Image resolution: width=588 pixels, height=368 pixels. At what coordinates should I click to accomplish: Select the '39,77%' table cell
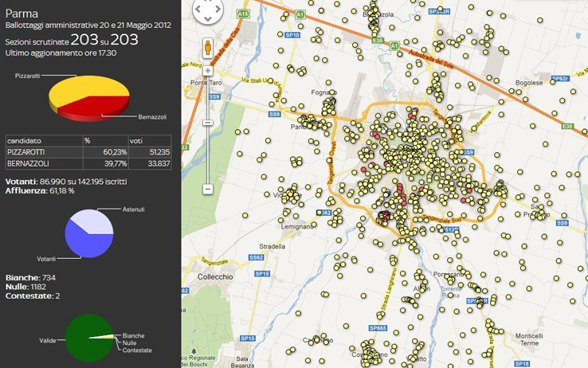tap(105, 164)
